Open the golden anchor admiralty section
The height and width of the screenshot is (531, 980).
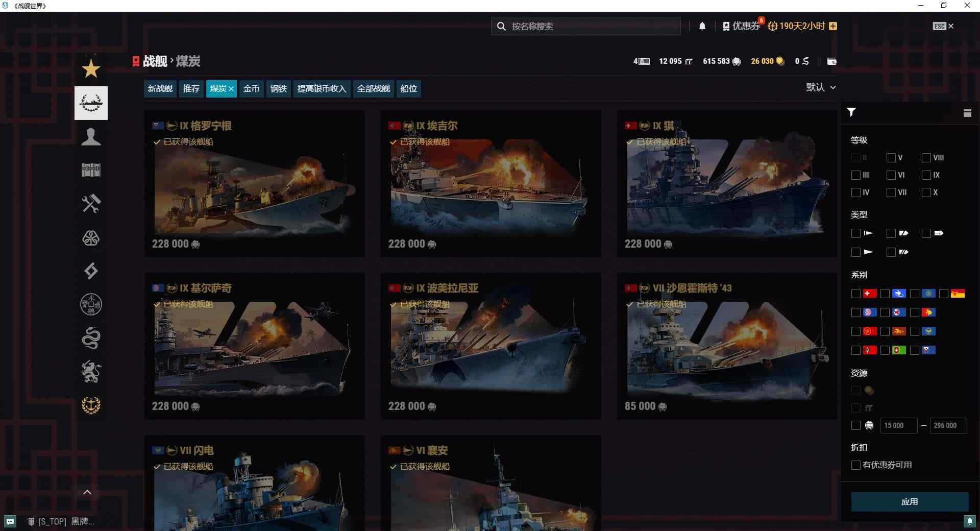(x=91, y=405)
